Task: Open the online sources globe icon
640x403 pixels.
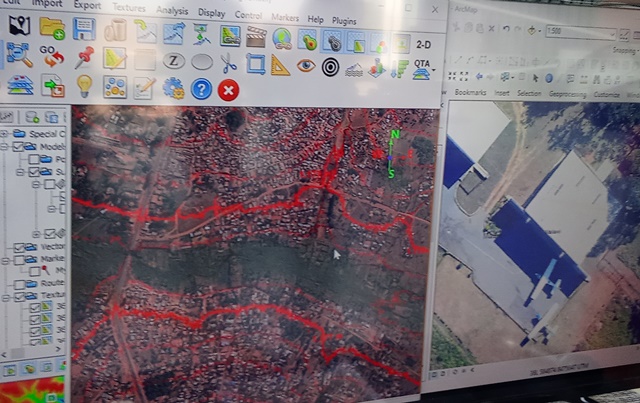Action: click(282, 38)
